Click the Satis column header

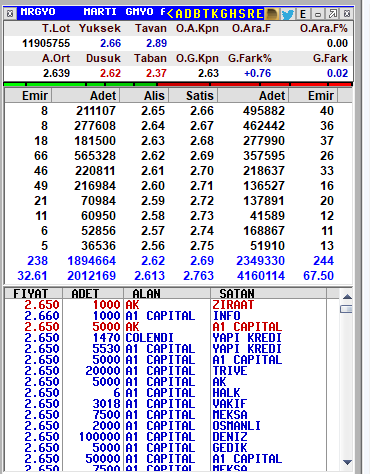(193, 96)
